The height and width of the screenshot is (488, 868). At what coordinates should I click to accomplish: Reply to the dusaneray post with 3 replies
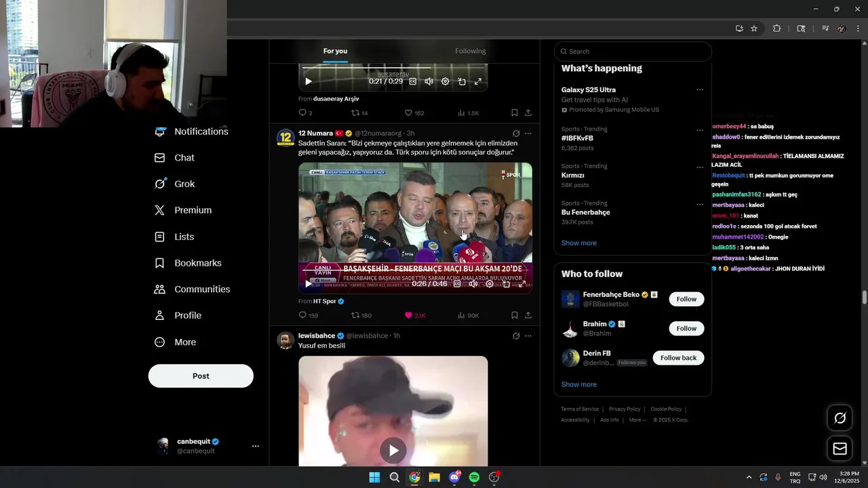[x=305, y=113]
